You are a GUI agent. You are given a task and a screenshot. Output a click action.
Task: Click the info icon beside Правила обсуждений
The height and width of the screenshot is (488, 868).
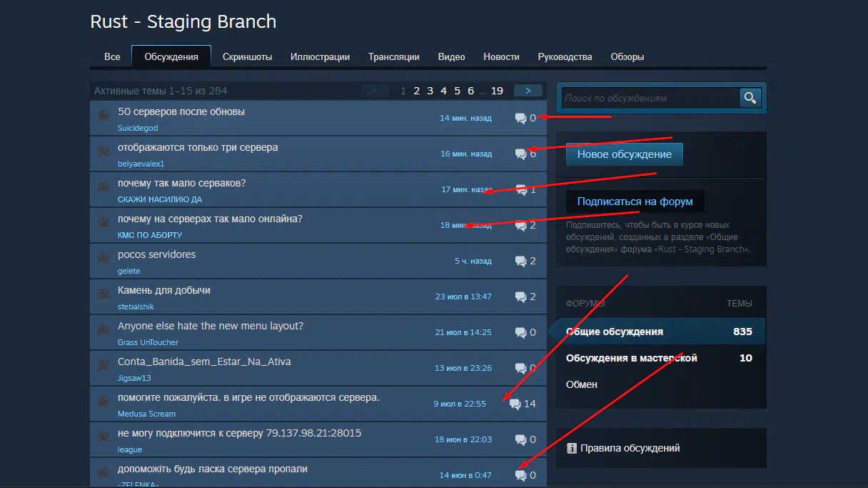pos(571,449)
